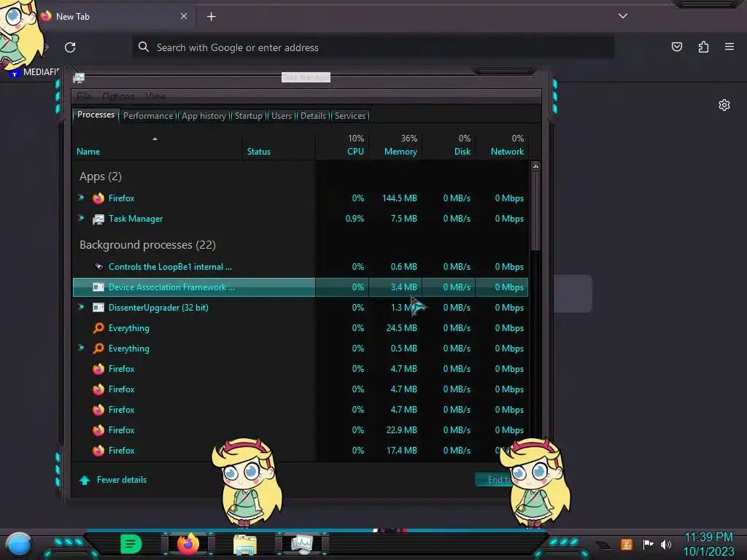The height and width of the screenshot is (560, 747).
Task: Open new tab personalize gear
Action: pyautogui.click(x=724, y=105)
